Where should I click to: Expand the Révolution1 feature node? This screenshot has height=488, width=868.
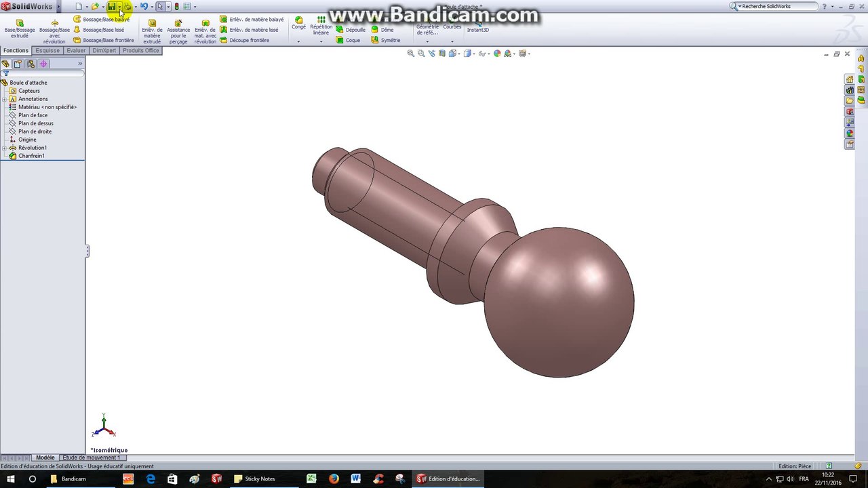click(x=4, y=148)
